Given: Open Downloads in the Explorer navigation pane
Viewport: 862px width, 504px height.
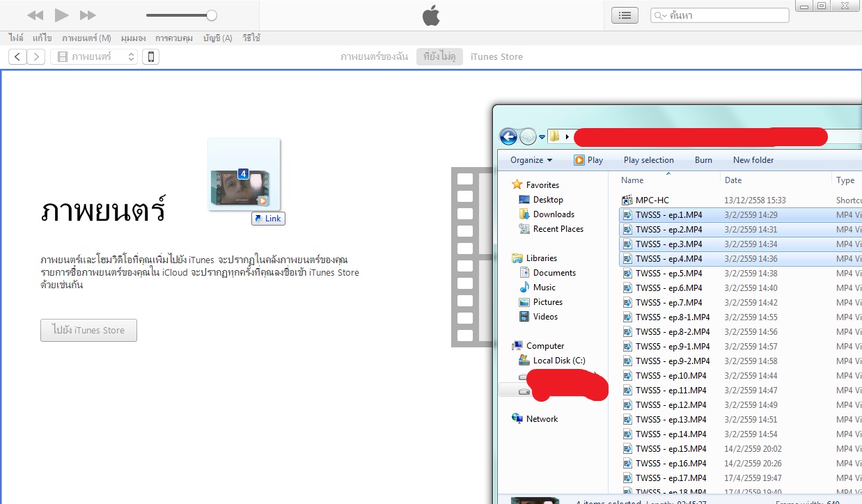Looking at the screenshot, I should tap(547, 214).
